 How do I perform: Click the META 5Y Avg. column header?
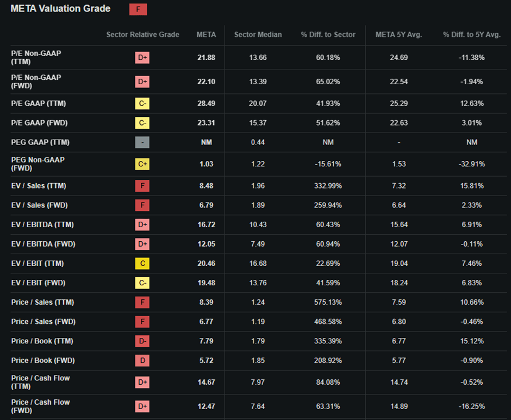(x=399, y=35)
